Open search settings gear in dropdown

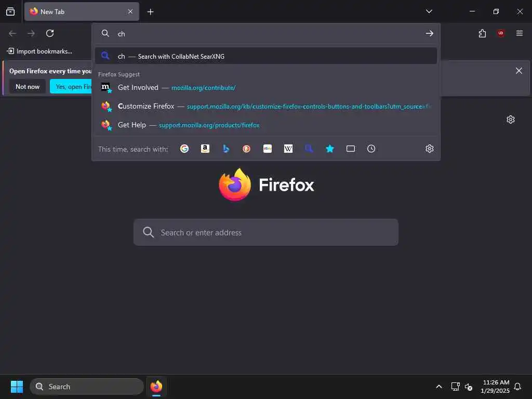pos(430,149)
